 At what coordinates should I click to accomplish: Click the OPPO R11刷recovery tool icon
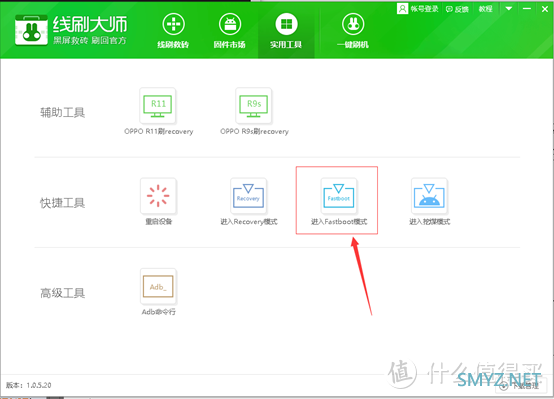[158, 106]
